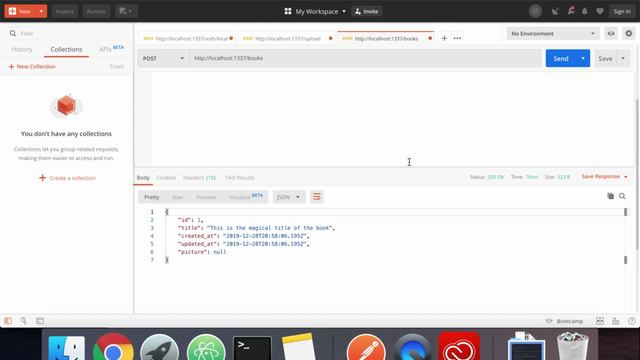Open environment quick look eye icon
Image resolution: width=640 pixels, height=360 pixels.
[x=611, y=33]
